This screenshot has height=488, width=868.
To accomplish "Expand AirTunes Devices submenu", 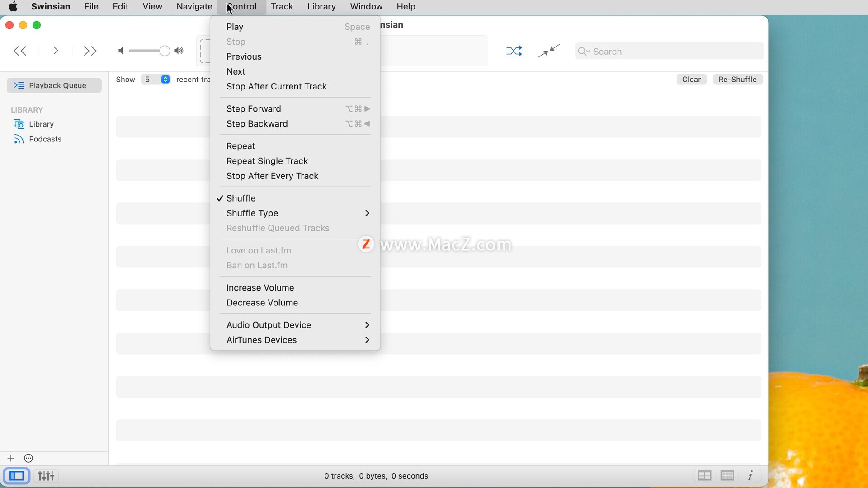I will (x=295, y=340).
